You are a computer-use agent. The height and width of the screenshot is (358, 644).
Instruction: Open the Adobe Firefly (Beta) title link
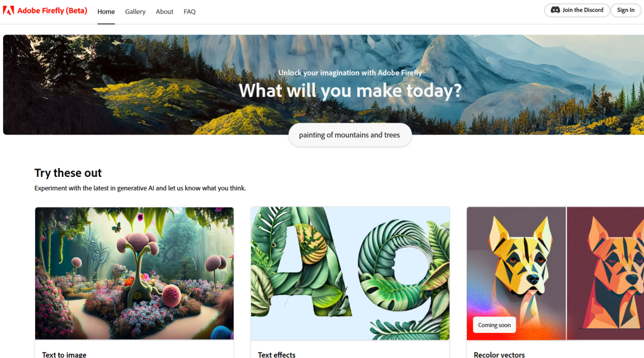click(52, 11)
